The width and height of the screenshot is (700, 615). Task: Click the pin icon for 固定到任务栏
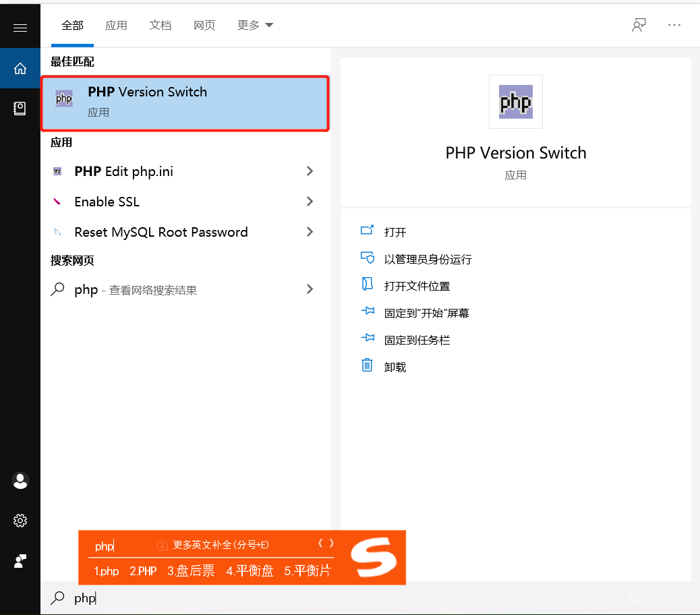(x=368, y=338)
